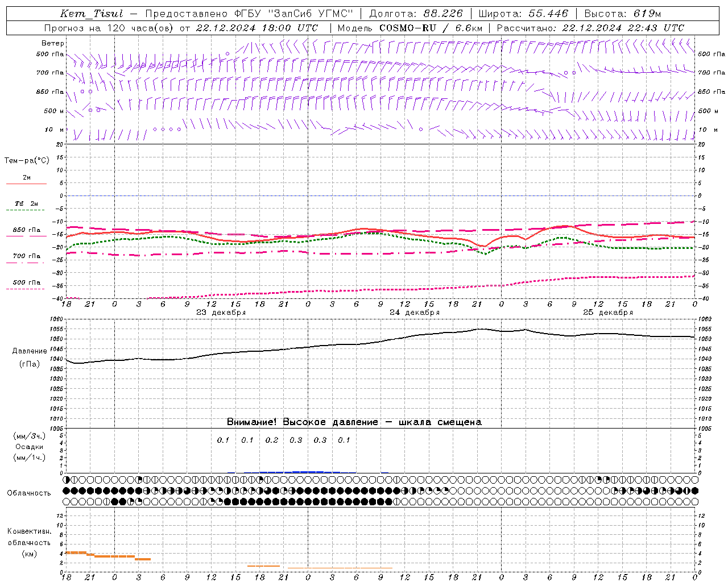Image resolution: width=728 pixels, height=582 pixels.
Task: Select the longitude value Долгота: 88.226
Action: 416,14
